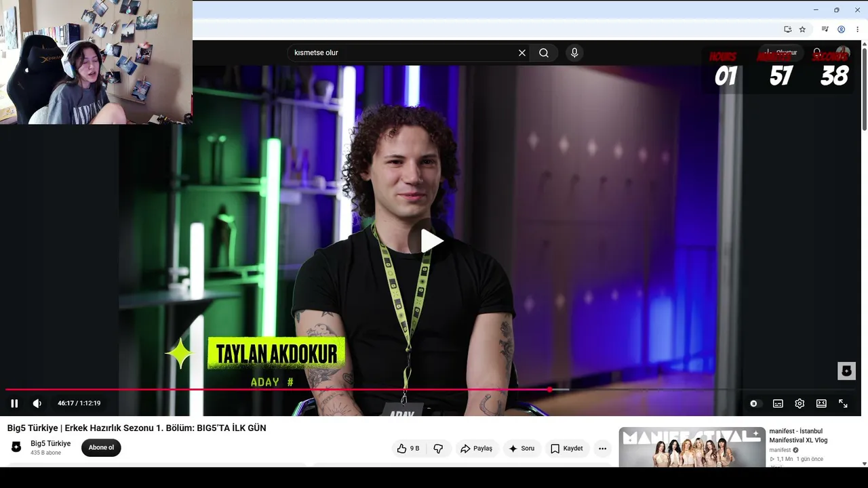Restore down the Chrome window
Screen dimensions: 868x488
836,9
